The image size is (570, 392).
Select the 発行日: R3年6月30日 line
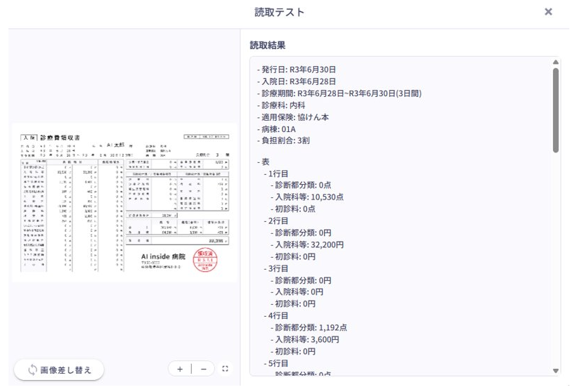click(297, 70)
